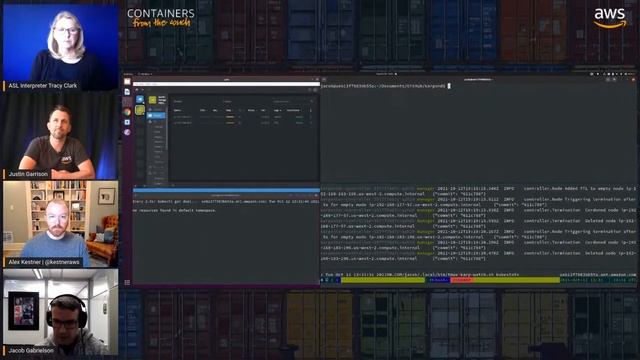
Task: Select the second node row in Lens table
Action: coord(243,123)
